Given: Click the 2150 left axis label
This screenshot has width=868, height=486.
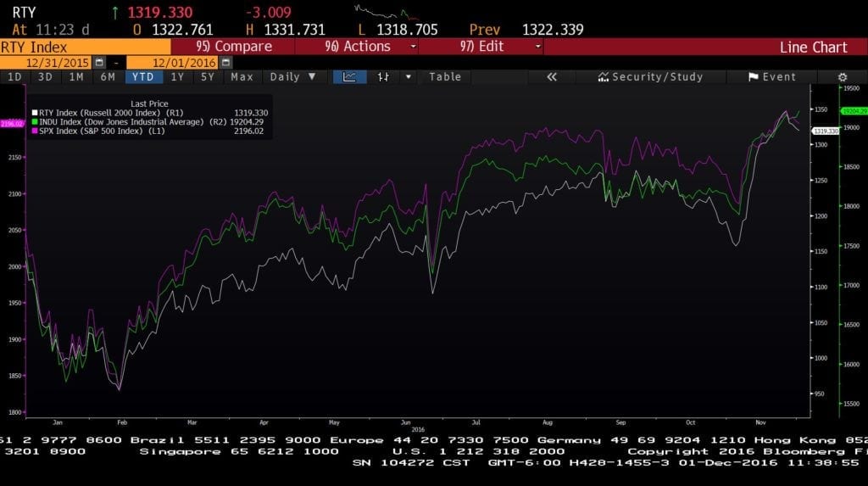Looking at the screenshot, I should [14, 158].
